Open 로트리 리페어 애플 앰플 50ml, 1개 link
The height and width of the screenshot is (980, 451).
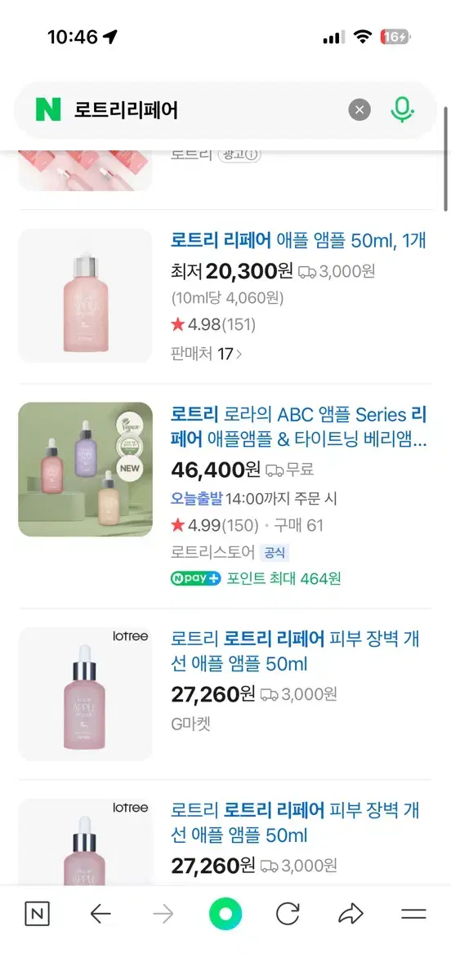tap(298, 240)
